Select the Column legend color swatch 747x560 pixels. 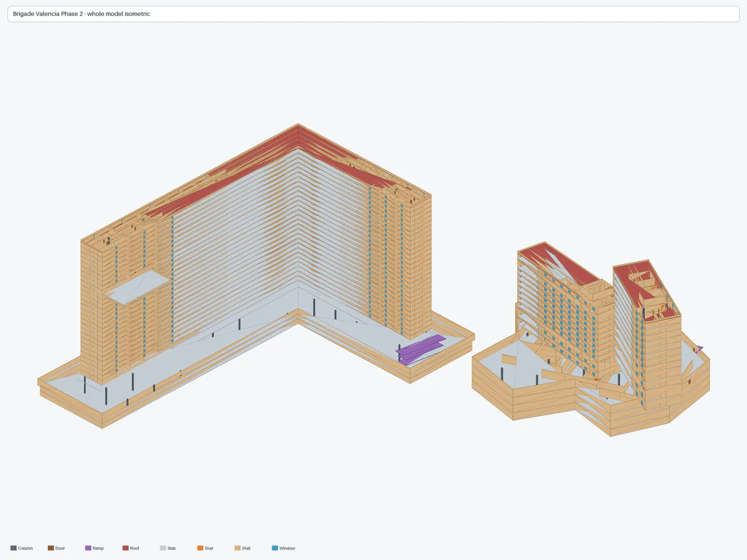click(14, 548)
